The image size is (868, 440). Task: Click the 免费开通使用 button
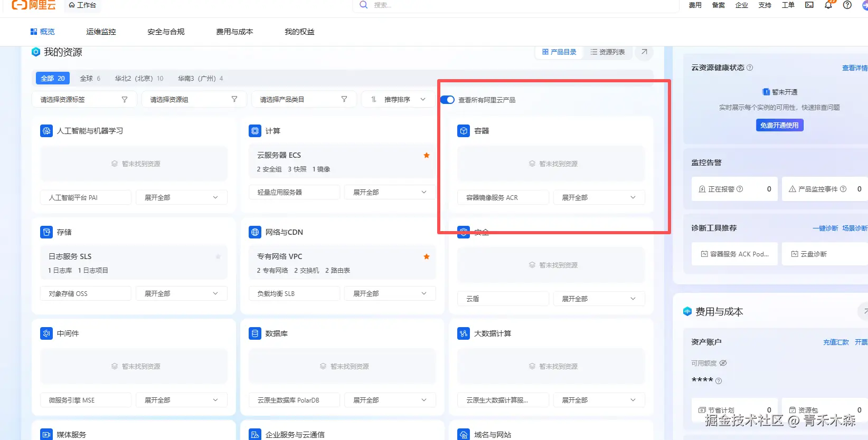780,125
